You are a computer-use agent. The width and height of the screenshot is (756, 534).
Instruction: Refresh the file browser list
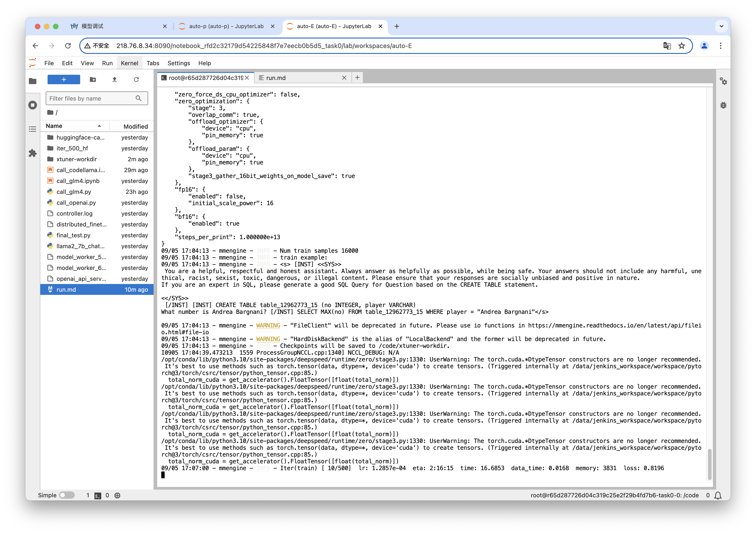coord(136,79)
